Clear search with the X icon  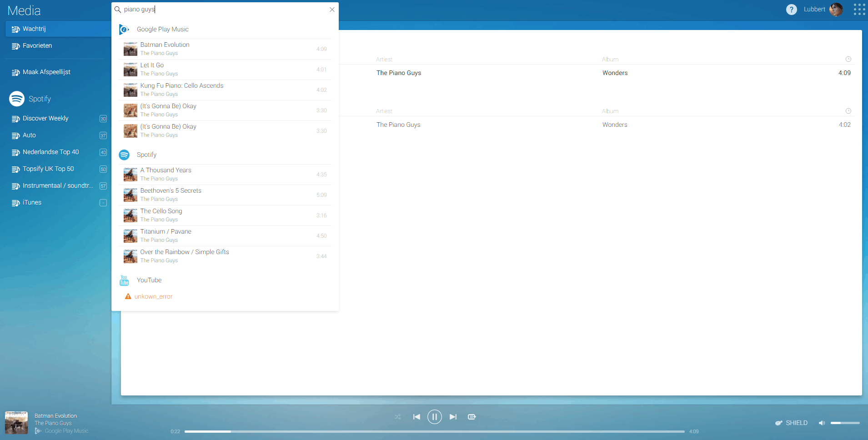pyautogui.click(x=332, y=10)
